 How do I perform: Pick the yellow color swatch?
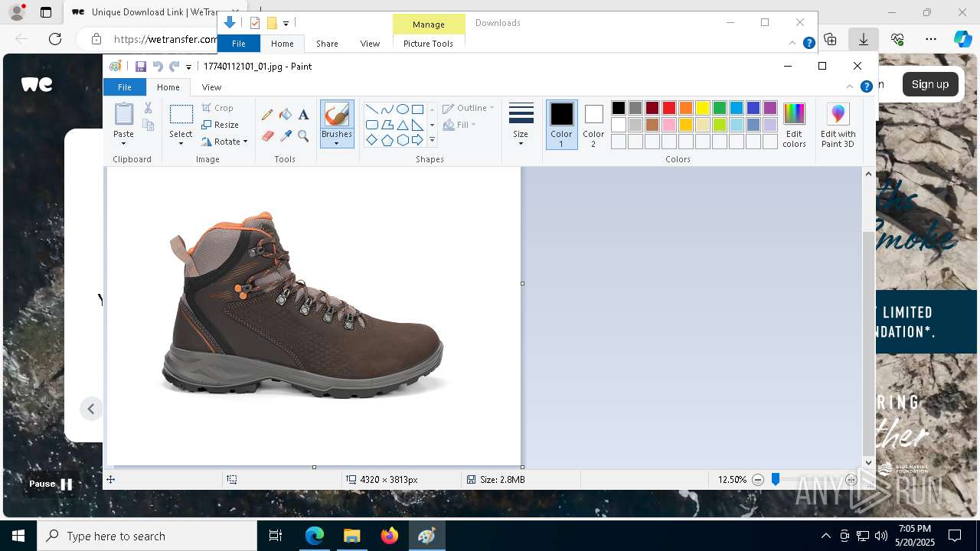(703, 108)
